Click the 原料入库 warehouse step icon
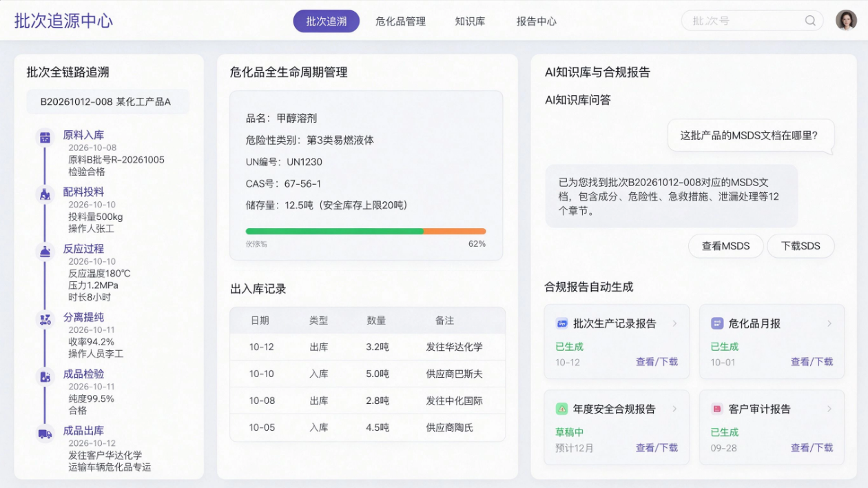 pos(45,137)
